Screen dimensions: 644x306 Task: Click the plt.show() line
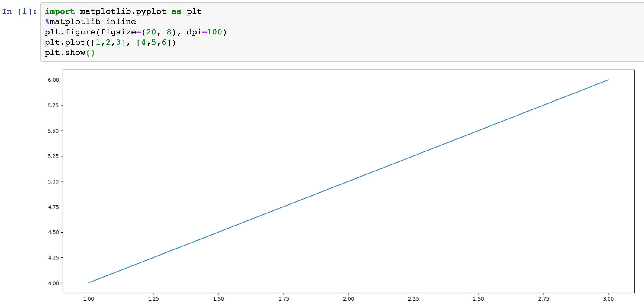point(69,53)
